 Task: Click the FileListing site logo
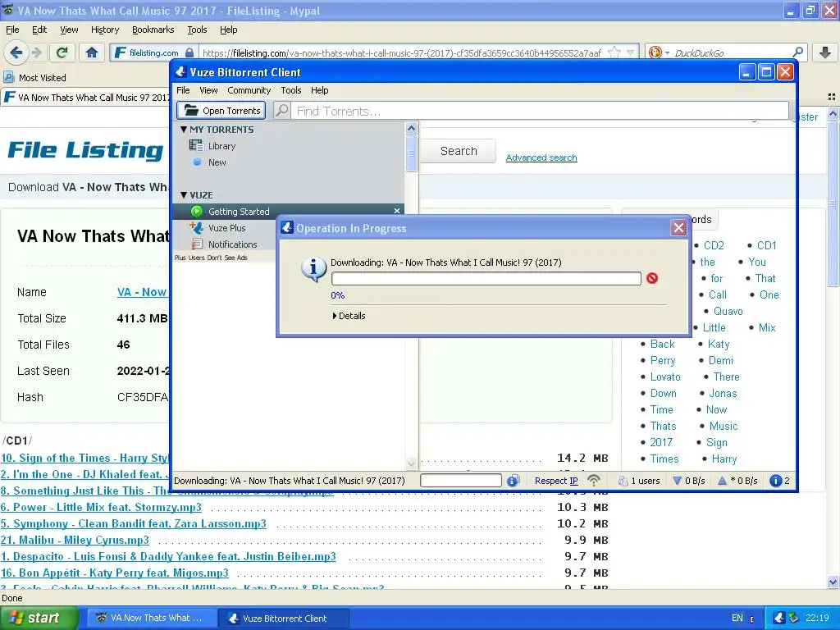[85, 150]
